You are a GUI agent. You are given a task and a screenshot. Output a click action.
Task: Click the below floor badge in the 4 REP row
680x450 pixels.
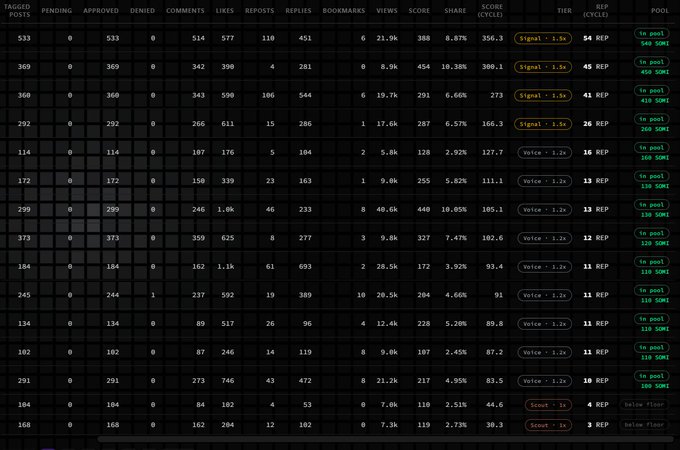pyautogui.click(x=644, y=404)
